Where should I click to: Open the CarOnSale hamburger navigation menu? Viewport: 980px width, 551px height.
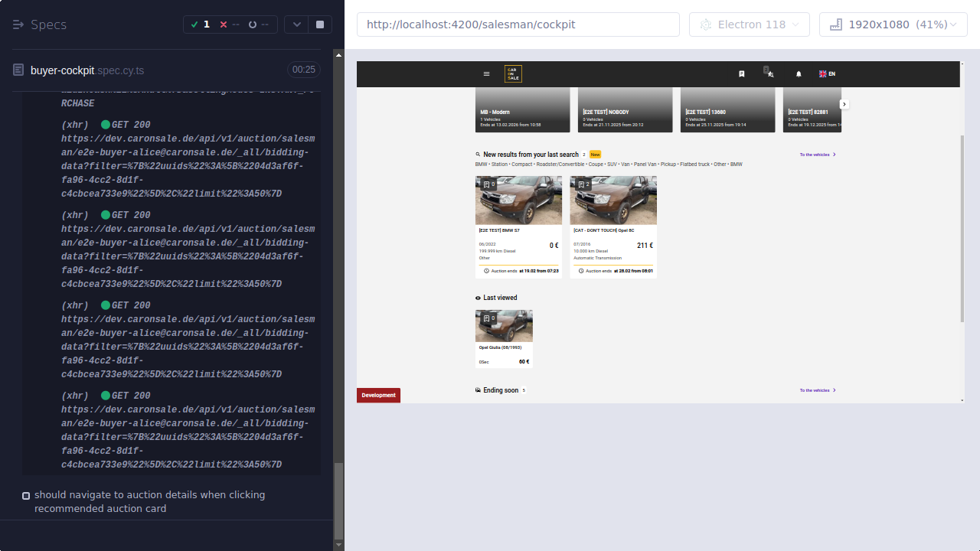tap(486, 73)
